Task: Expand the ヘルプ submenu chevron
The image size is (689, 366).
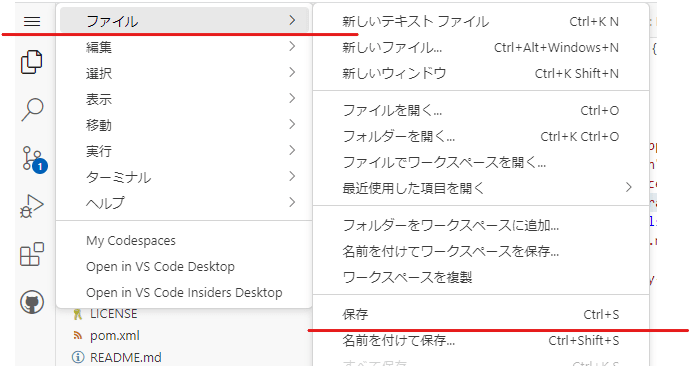Action: pyautogui.click(x=292, y=202)
